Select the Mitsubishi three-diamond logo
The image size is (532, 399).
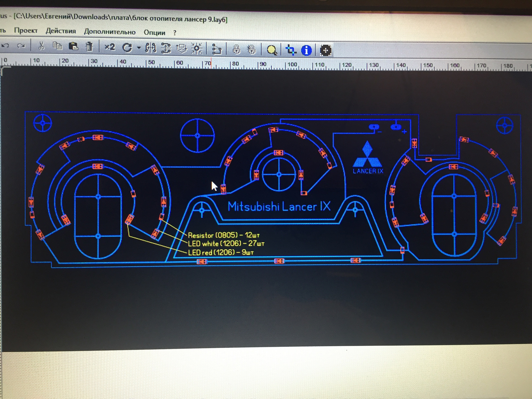point(367,154)
